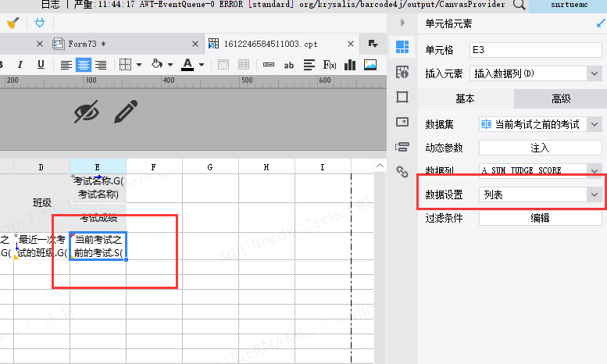
Task: Open the hyperlink panel icon
Action: 402,172
